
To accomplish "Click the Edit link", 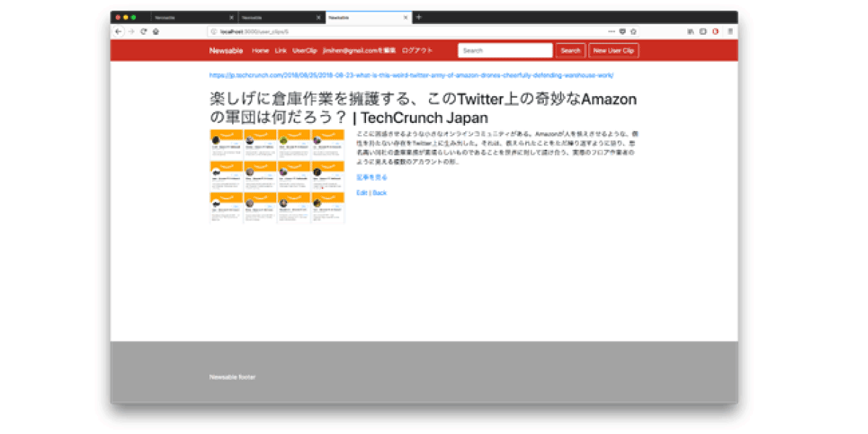I will pyautogui.click(x=362, y=193).
